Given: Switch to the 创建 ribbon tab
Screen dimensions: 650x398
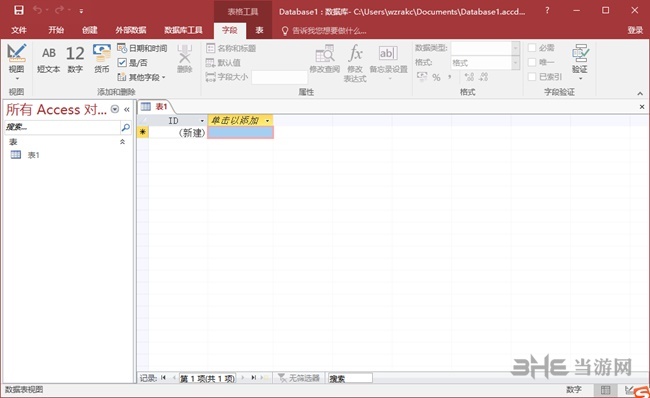Looking at the screenshot, I should tap(90, 30).
